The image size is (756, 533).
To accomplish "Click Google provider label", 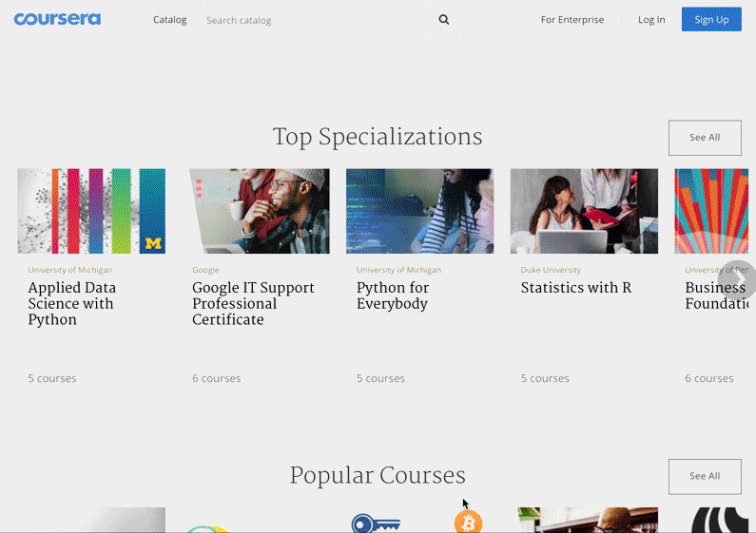I will [205, 270].
